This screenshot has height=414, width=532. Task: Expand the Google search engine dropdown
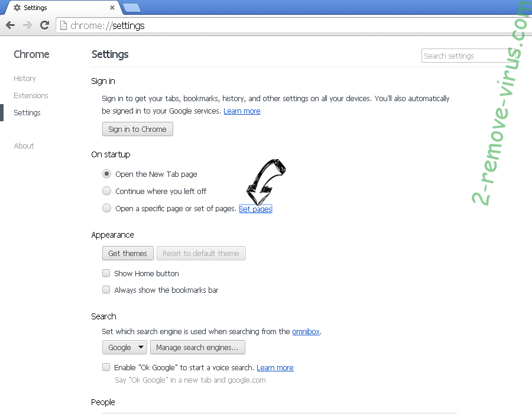(x=125, y=347)
